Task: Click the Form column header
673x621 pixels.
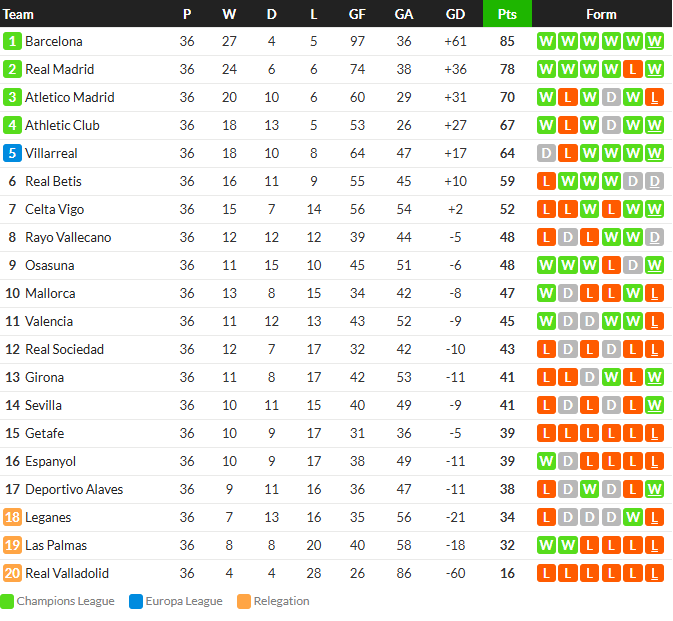Action: [601, 14]
